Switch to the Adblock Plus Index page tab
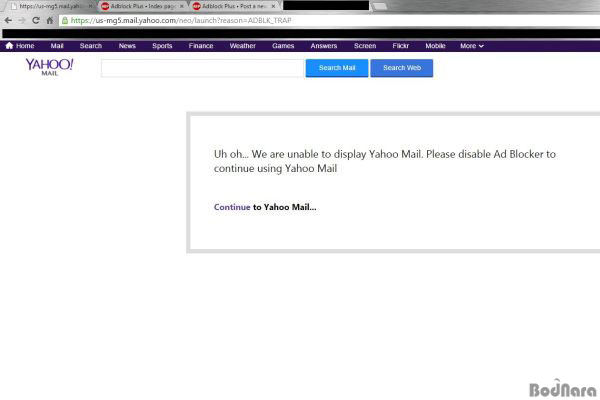This screenshot has width=600, height=400. point(142,7)
